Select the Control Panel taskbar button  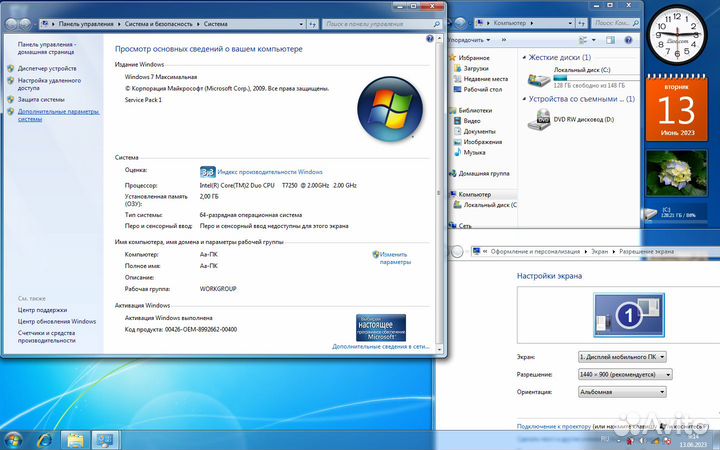click(105, 440)
